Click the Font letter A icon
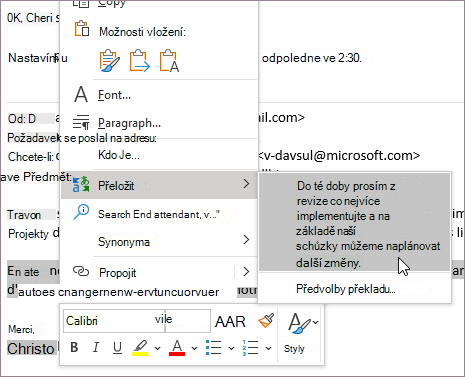The height and width of the screenshot is (377, 465). coord(81,95)
